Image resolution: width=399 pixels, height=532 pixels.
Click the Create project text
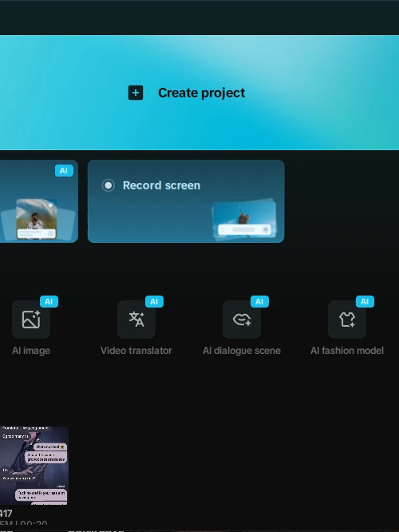click(201, 93)
